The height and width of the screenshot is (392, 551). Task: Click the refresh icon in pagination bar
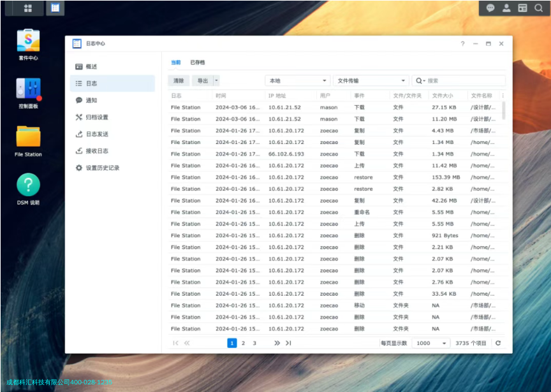point(498,343)
